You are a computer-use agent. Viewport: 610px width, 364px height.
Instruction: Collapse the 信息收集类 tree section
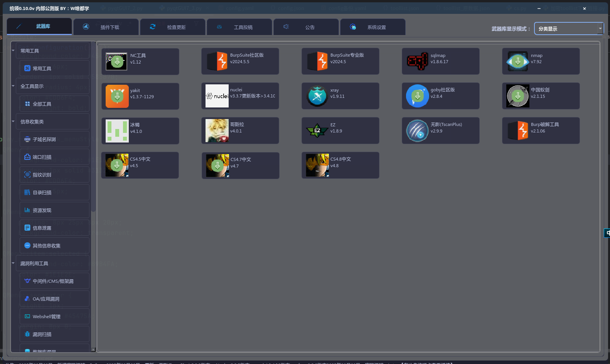click(13, 121)
